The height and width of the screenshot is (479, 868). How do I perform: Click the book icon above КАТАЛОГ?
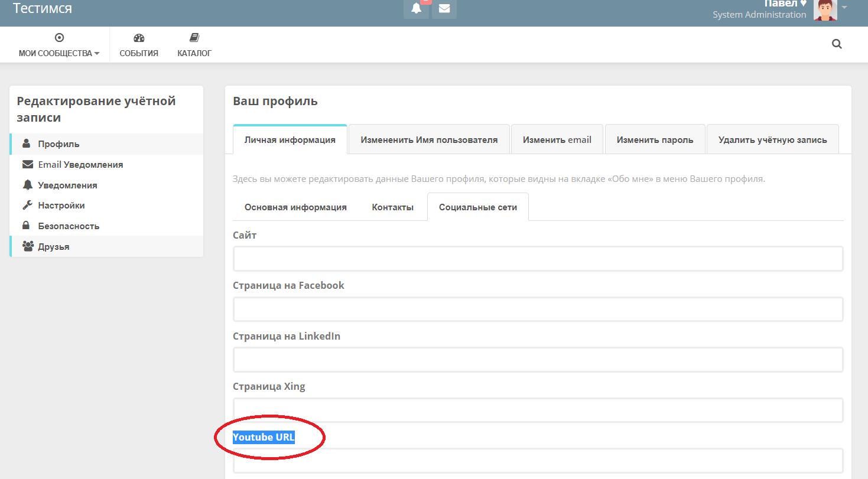point(194,38)
